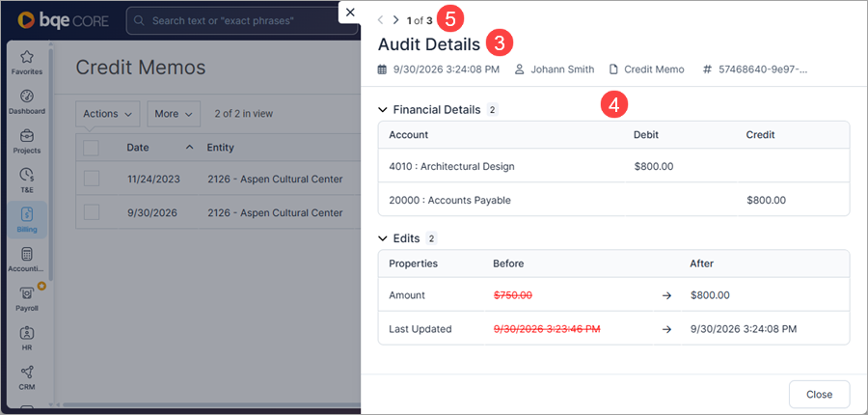
Task: Click the hash icon beside record ID
Action: point(707,69)
